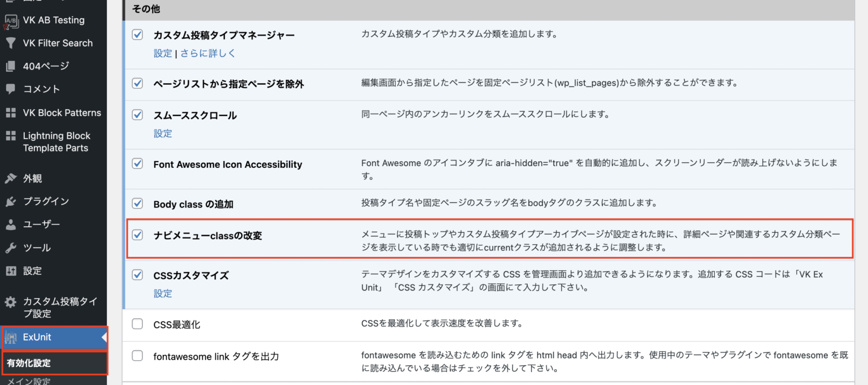Select the 外観 appearance brush icon

pos(11,178)
